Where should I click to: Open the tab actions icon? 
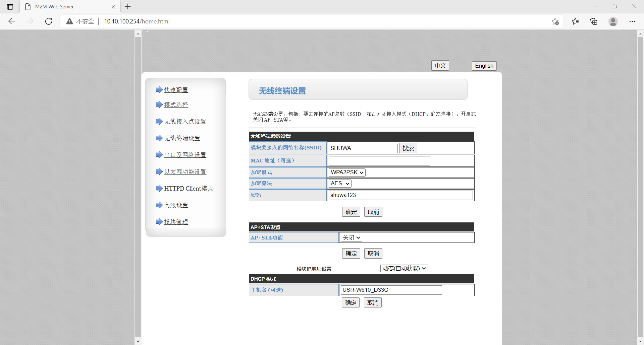pos(10,7)
